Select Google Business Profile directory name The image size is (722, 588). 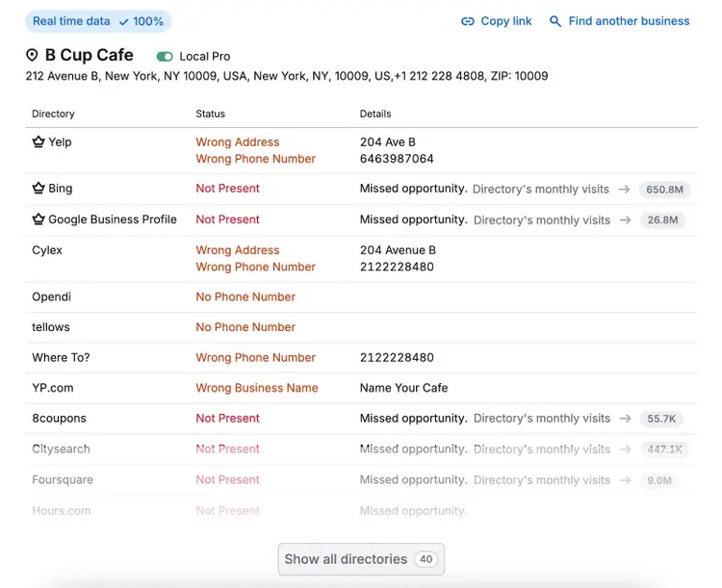click(x=113, y=219)
